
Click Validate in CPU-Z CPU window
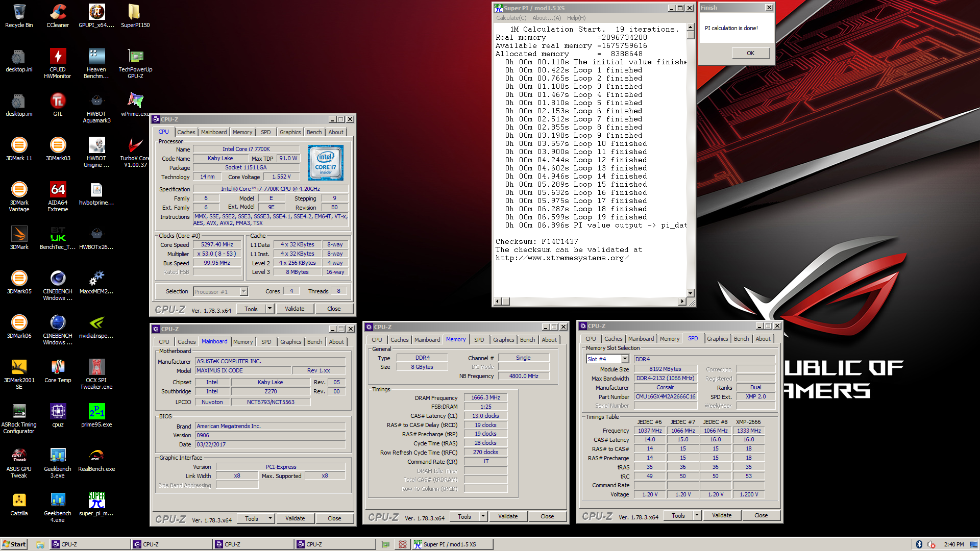[x=295, y=309]
